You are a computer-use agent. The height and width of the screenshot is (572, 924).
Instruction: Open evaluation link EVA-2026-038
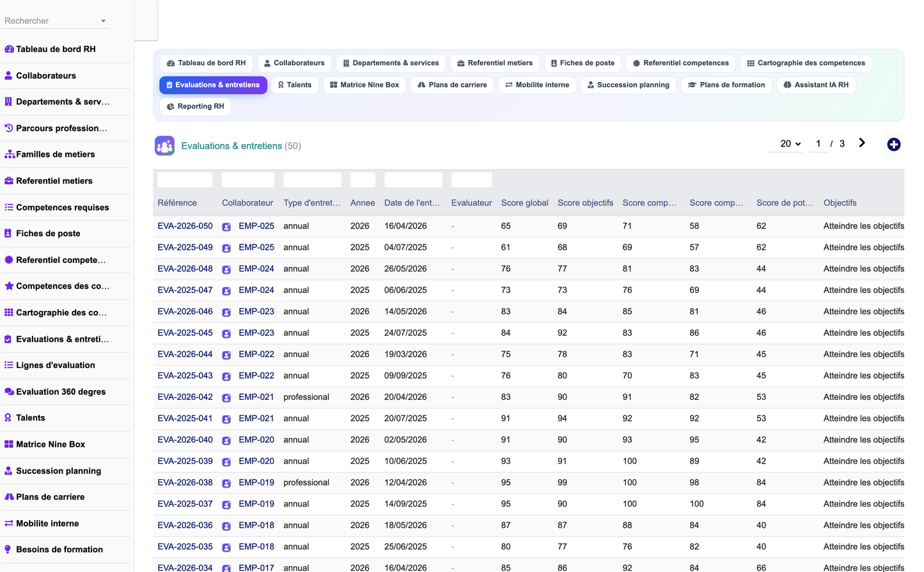pos(185,482)
